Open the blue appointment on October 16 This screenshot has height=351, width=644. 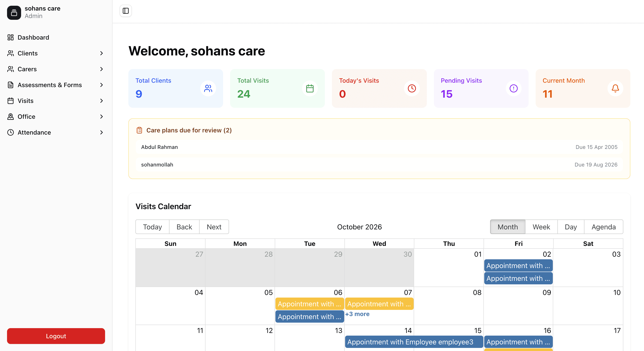(518, 342)
